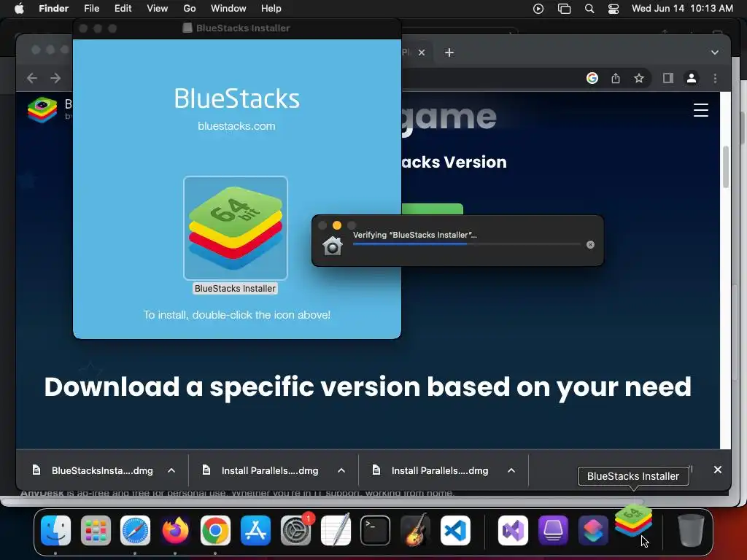The height and width of the screenshot is (560, 747).
Task: Expand Chrome tab search dropdown
Action: 715,52
